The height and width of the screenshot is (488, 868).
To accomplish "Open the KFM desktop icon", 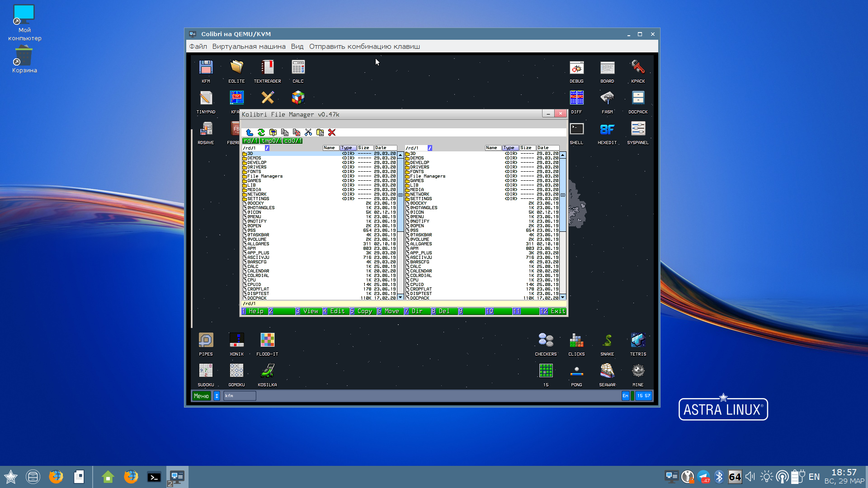I will click(206, 68).
